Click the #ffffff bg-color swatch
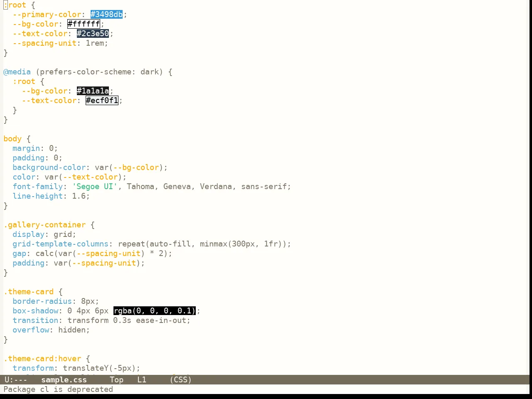The width and height of the screenshot is (532, 399). pos(84,24)
